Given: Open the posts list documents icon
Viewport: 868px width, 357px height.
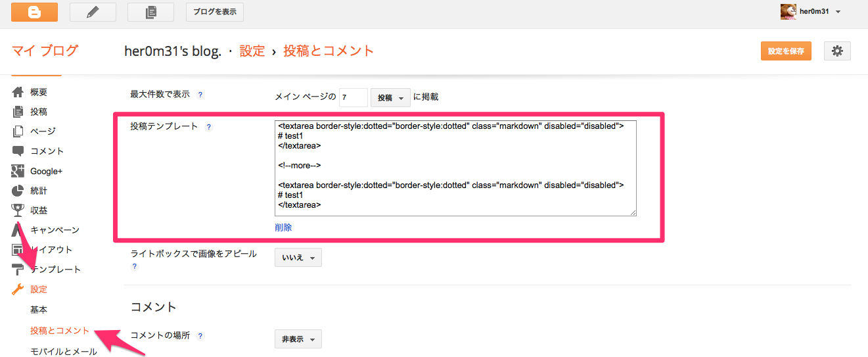Looking at the screenshot, I should (x=151, y=12).
